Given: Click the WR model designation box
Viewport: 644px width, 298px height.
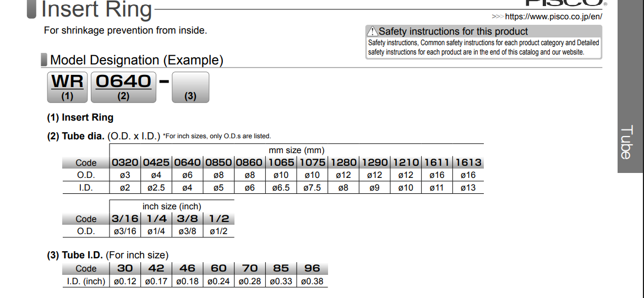Looking at the screenshot, I should point(67,87).
